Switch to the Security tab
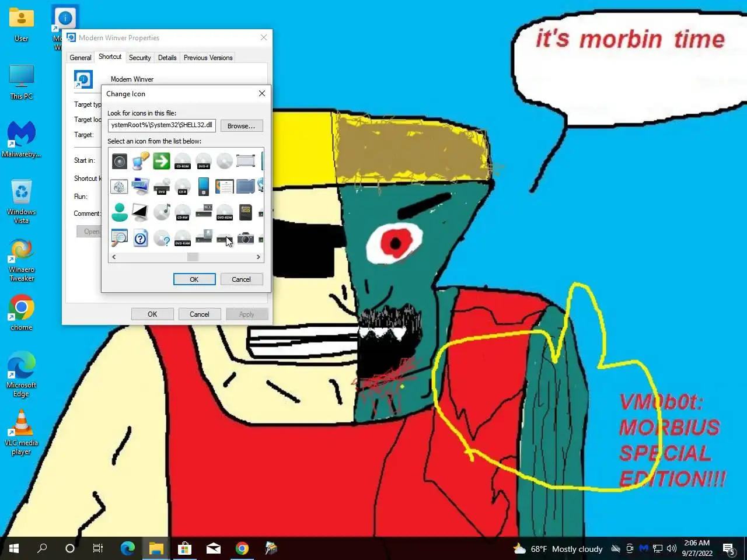This screenshot has height=560, width=747. click(x=140, y=58)
